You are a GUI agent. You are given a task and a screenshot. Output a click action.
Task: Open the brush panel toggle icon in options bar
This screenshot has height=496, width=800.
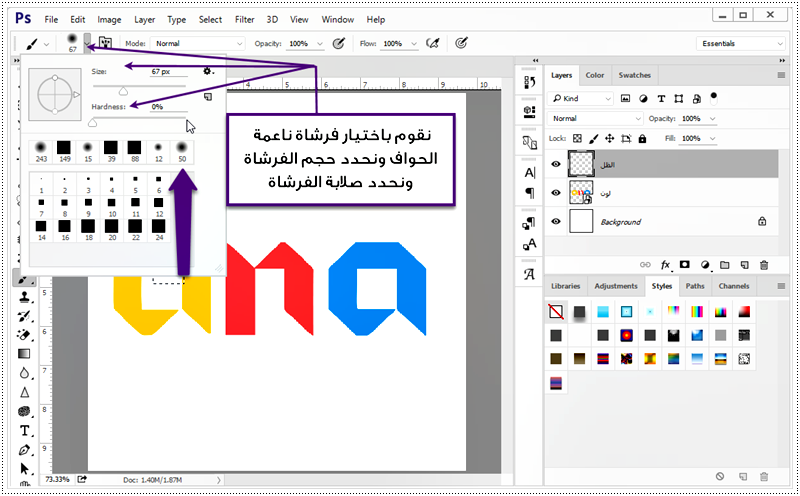(105, 43)
